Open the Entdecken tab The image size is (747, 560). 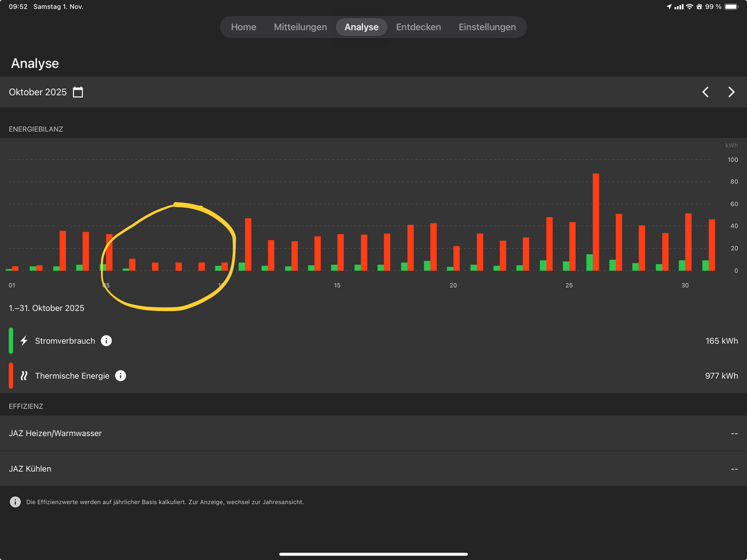tap(418, 27)
